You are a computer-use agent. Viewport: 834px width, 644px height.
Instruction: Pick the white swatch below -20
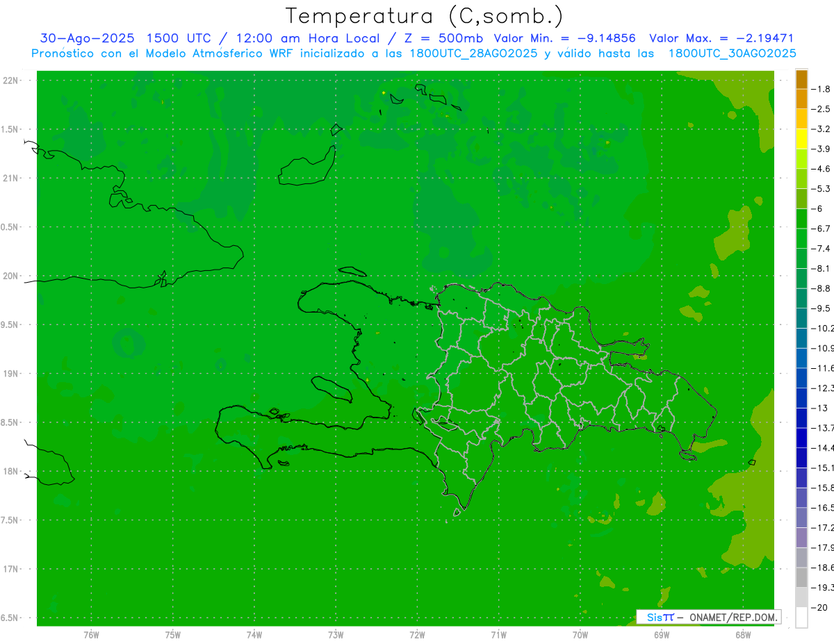(801, 618)
